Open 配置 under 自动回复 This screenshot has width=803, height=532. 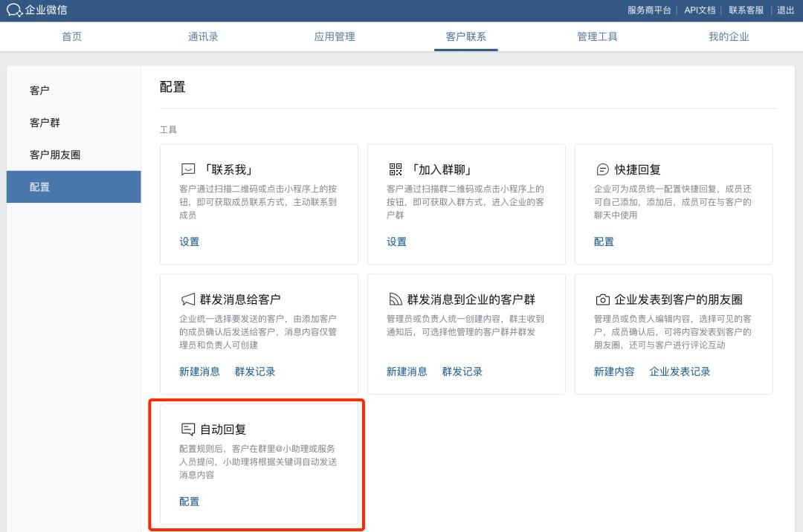189,502
